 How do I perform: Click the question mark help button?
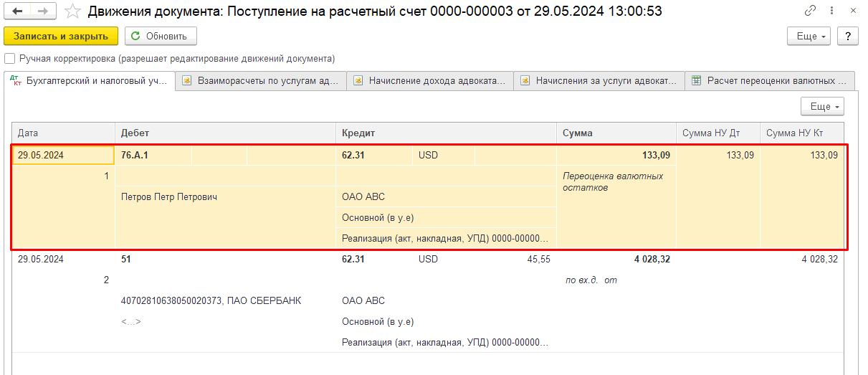tap(847, 37)
